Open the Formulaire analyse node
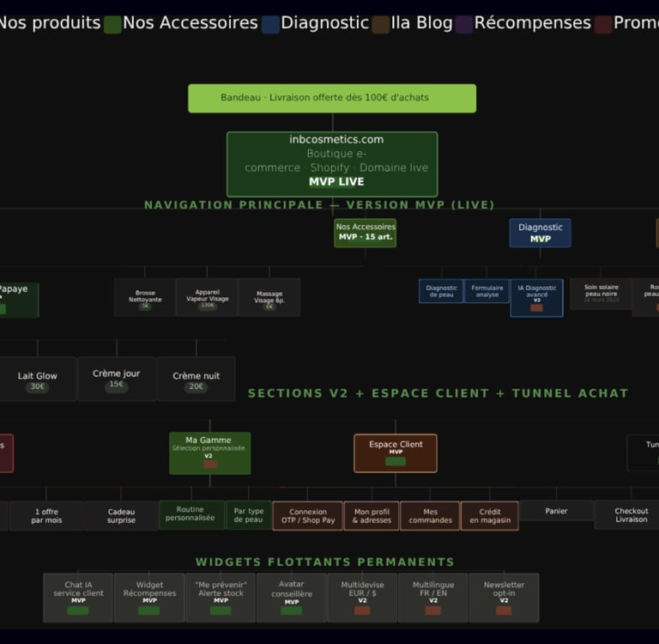This screenshot has height=644, width=659. [487, 291]
